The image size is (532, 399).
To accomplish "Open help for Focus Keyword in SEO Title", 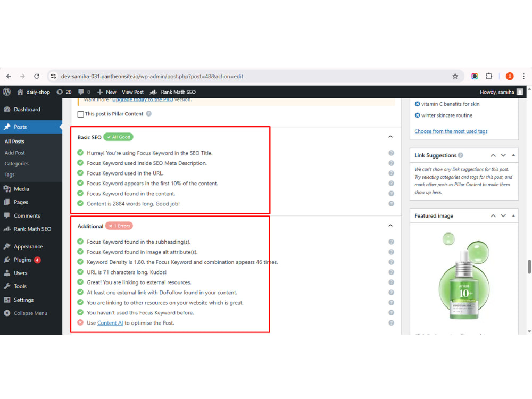I will pos(391,153).
